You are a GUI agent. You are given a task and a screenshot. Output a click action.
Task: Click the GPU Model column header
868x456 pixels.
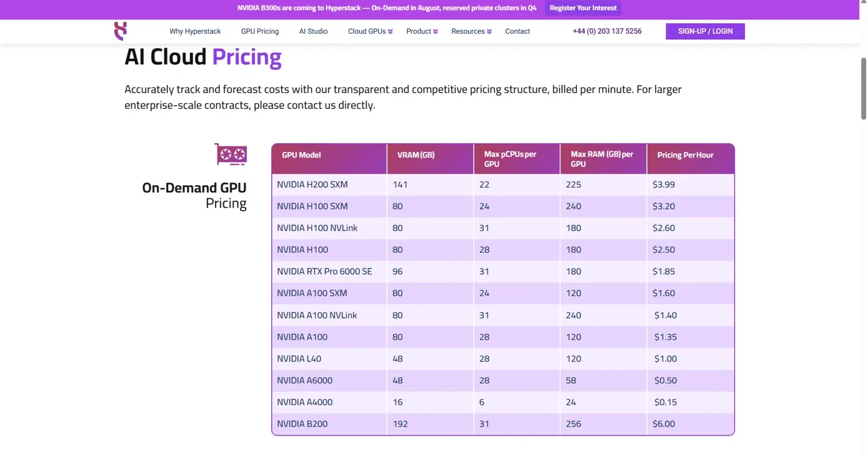(329, 159)
